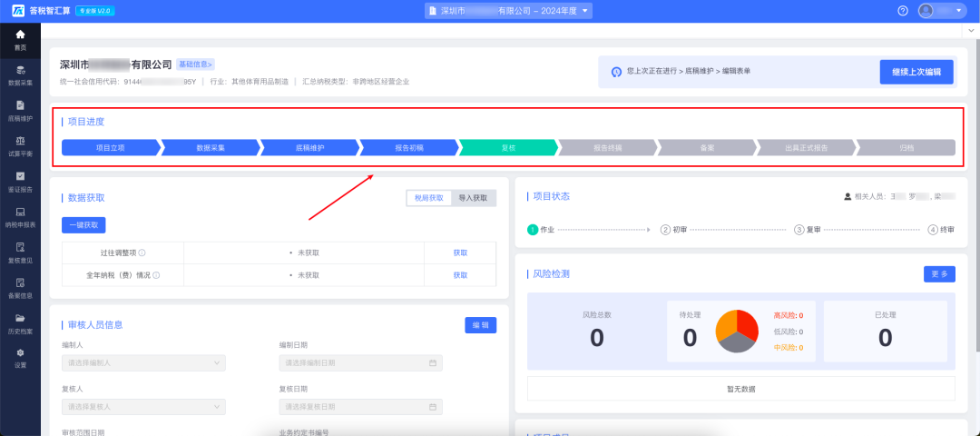
Task: Open 复核意见 sidebar item
Action: pos(20,253)
